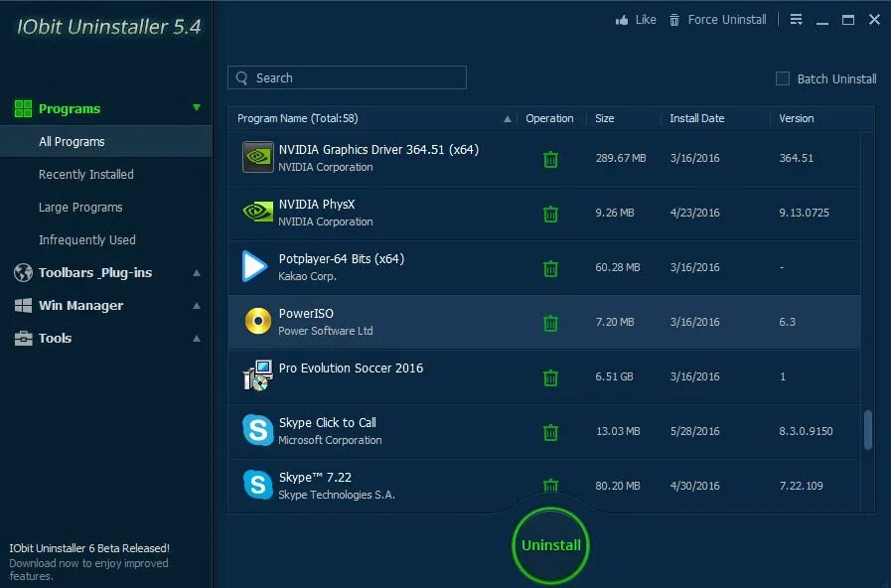Click the trash icon for NVIDIA Graphics Driver
891x588 pixels.
550,160
